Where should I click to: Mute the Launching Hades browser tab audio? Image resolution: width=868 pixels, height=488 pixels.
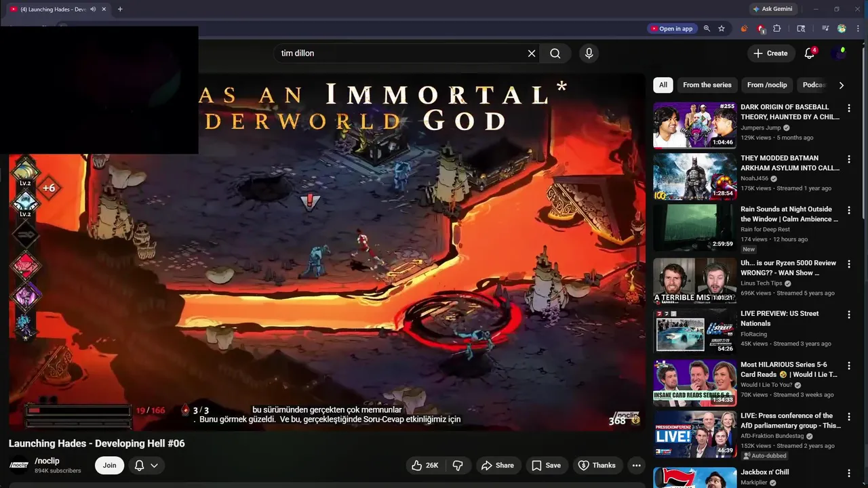tap(93, 9)
